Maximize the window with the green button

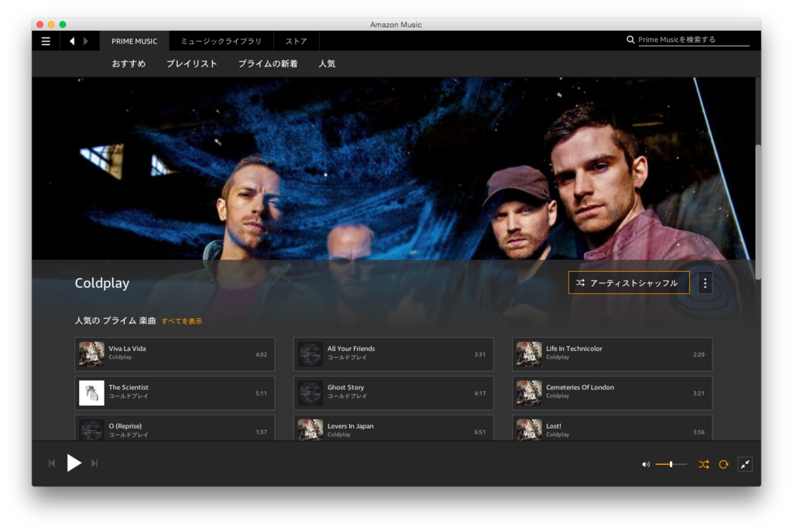point(63,24)
